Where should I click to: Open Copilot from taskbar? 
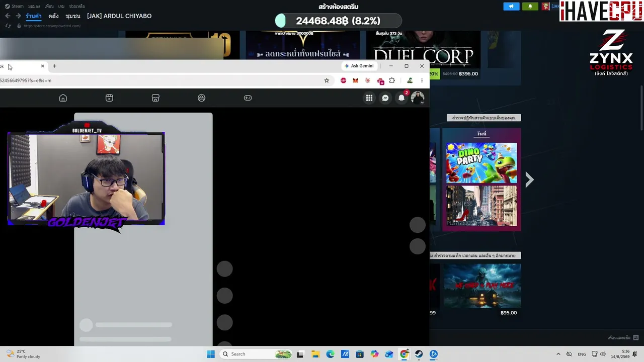coord(374,354)
